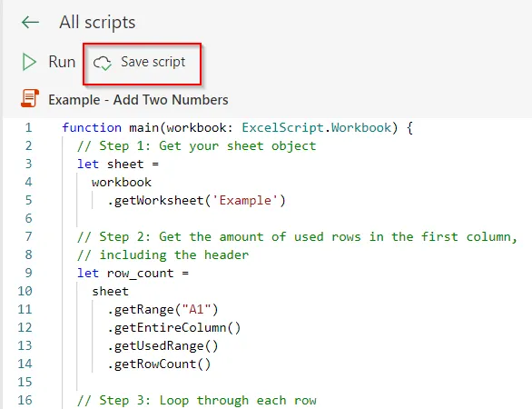532x409 pixels.
Task: Click comment 'Step 1: Get your sheet object'
Action: (196, 145)
